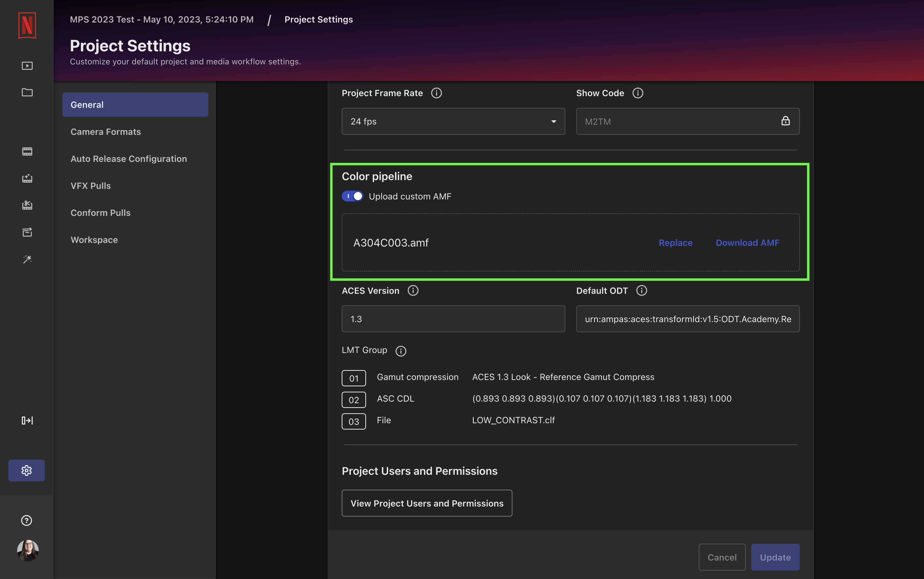Image resolution: width=924 pixels, height=579 pixels.
Task: Open the media player sidebar icon
Action: [27, 66]
